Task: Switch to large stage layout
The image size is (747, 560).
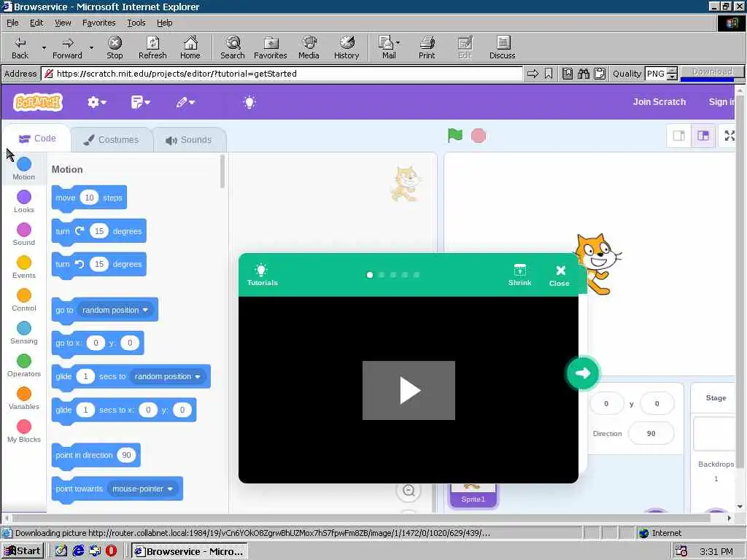Action: pos(703,136)
